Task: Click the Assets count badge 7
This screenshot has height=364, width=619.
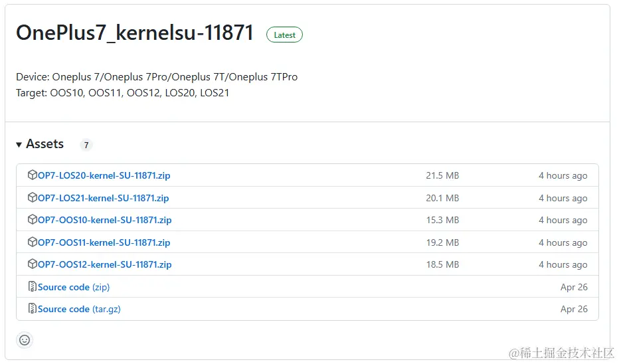Action: pos(86,145)
